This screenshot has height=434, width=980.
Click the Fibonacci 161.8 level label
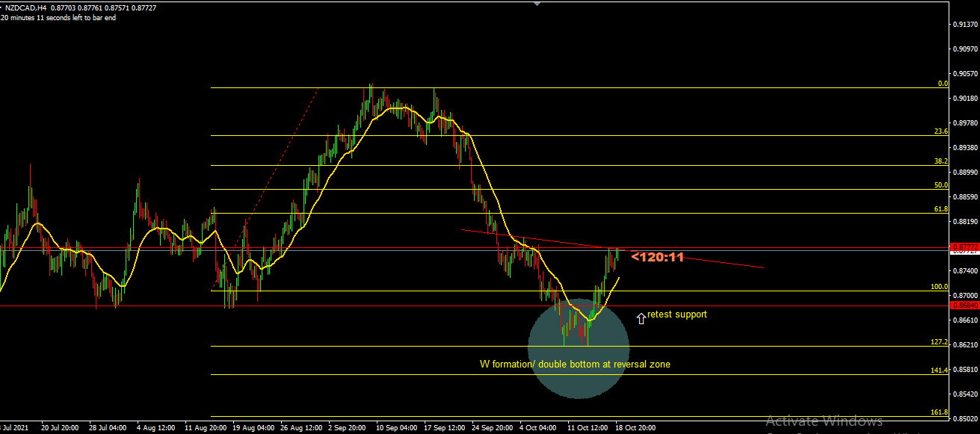point(940,412)
